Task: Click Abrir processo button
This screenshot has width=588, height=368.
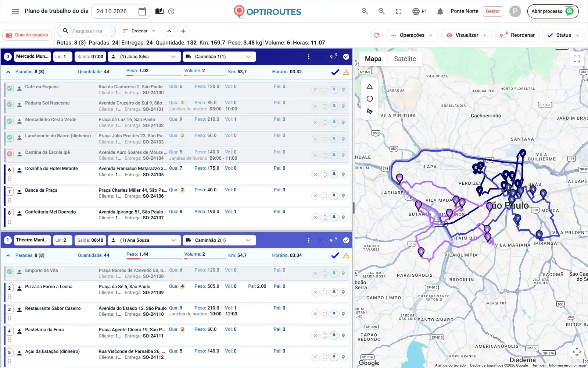Action: click(x=553, y=11)
